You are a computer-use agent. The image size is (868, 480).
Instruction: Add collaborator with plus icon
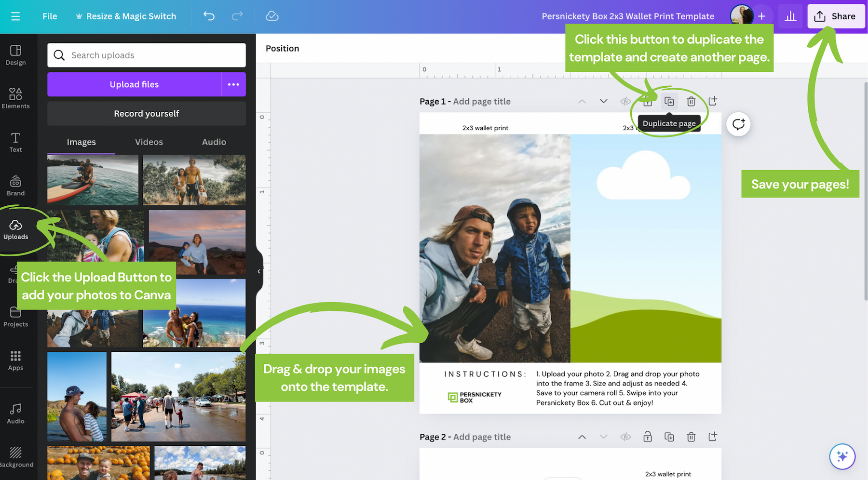762,16
